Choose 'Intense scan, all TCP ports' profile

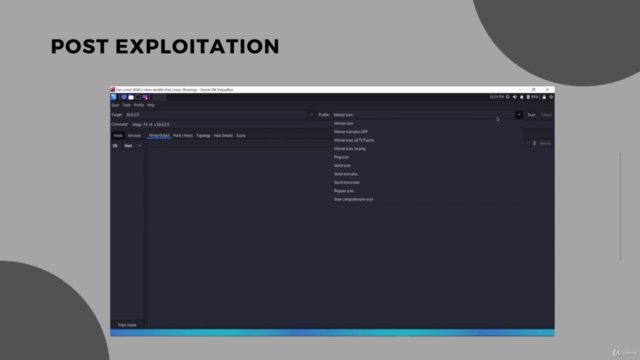click(x=428, y=140)
